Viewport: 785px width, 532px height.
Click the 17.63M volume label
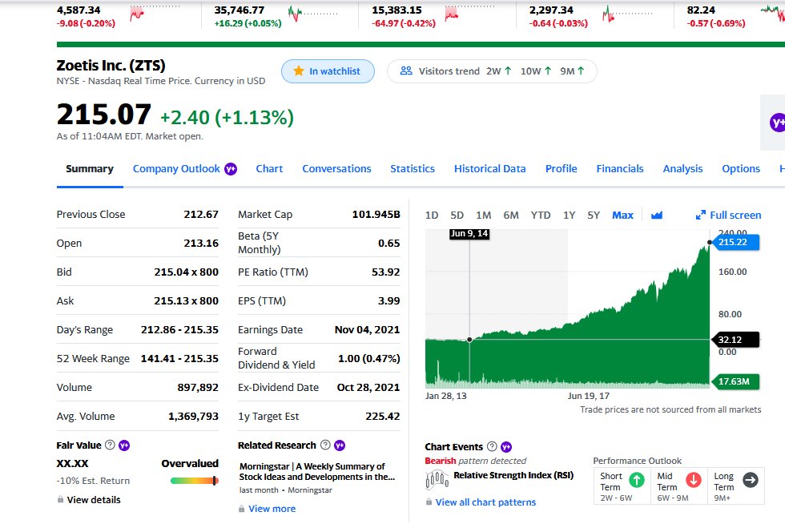735,381
